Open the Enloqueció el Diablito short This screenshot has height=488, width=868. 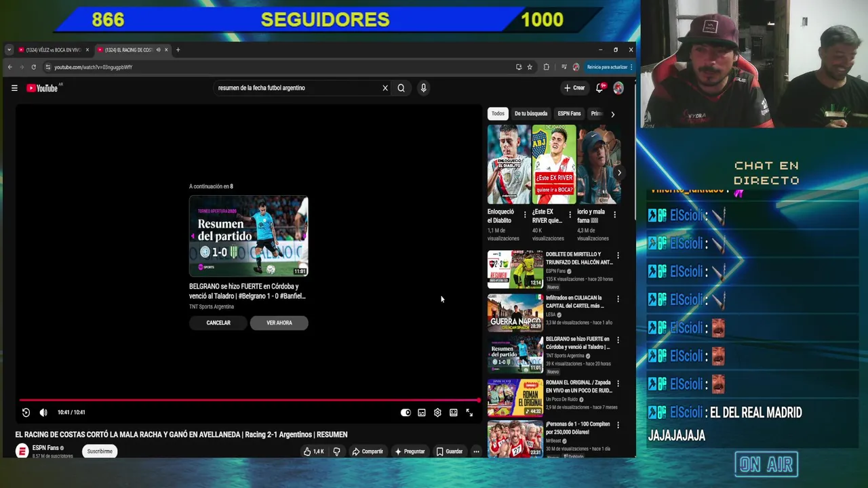point(509,164)
